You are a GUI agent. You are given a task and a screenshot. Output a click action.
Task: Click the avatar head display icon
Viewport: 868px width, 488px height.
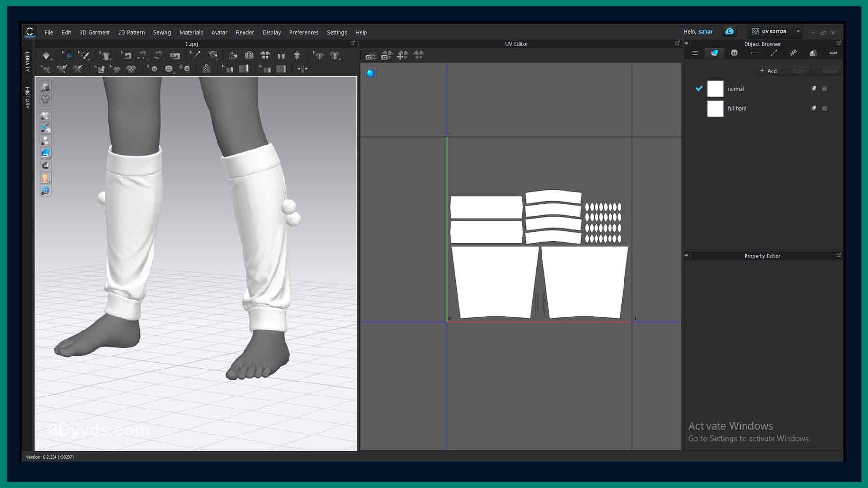(x=45, y=178)
